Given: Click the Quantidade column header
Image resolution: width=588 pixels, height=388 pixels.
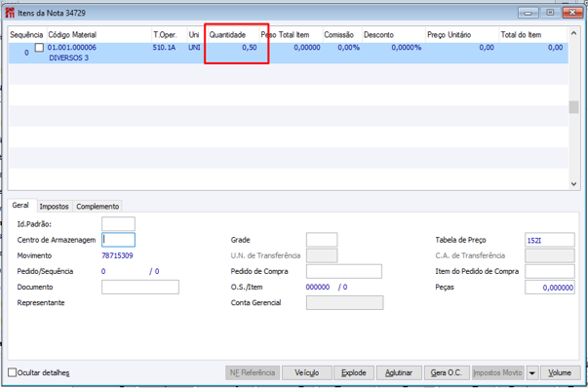Looking at the screenshot, I should click(233, 35).
